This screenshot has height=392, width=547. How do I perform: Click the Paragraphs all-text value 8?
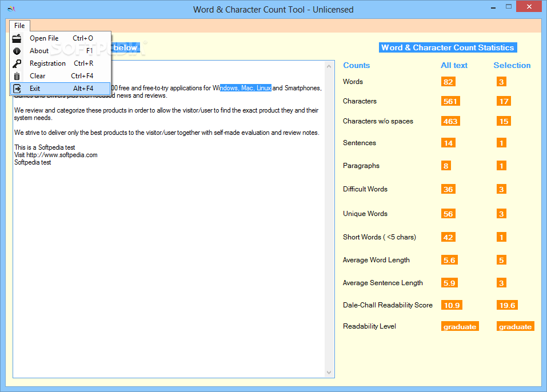(446, 166)
